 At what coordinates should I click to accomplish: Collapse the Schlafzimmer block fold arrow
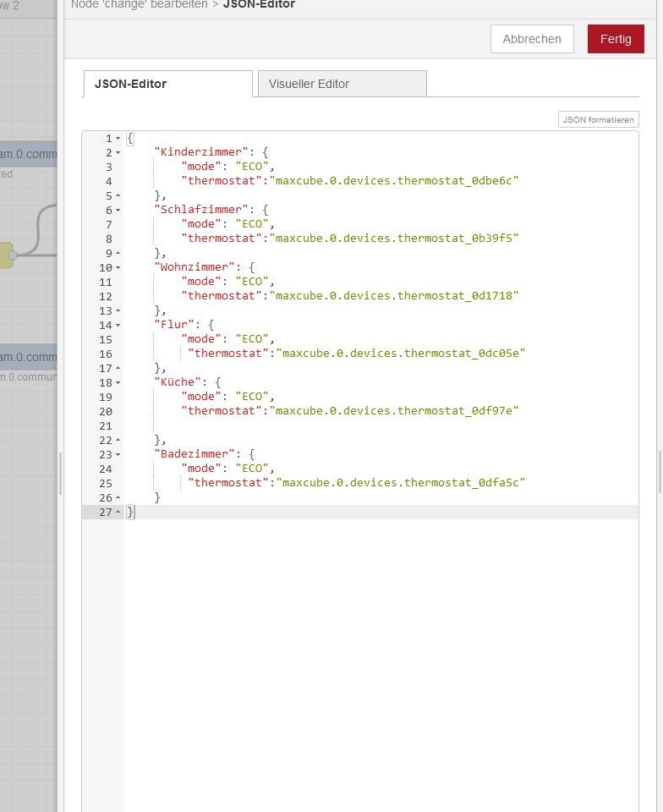[x=118, y=211]
